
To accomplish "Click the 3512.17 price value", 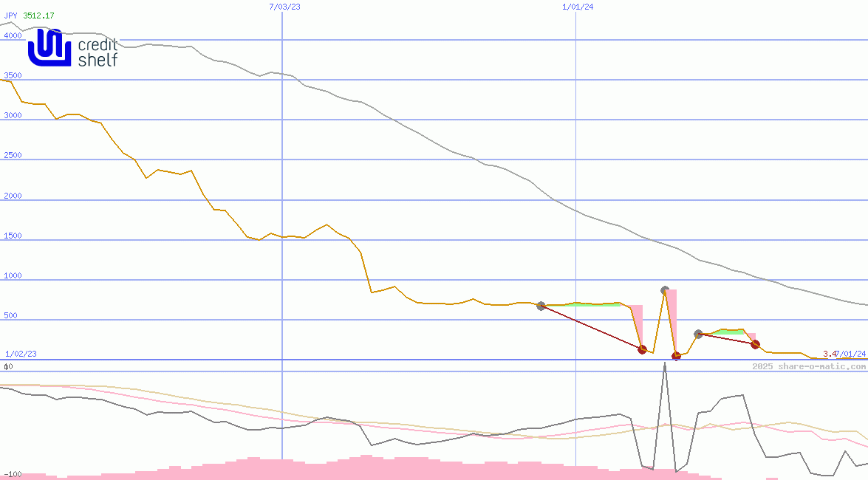I will pos(38,16).
